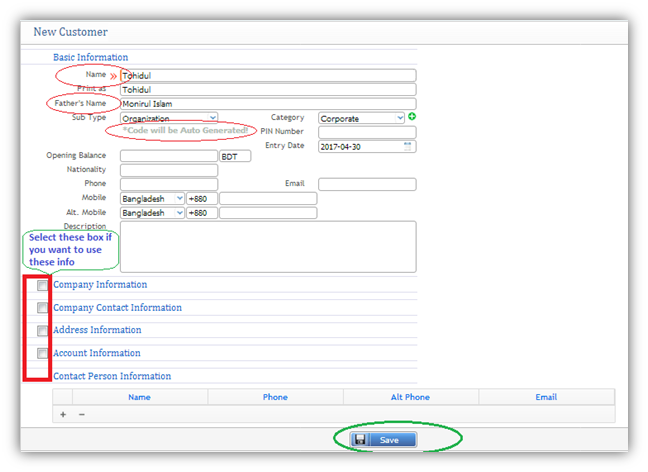
Task: Open the Entry Date calendar picker icon
Action: point(408,146)
